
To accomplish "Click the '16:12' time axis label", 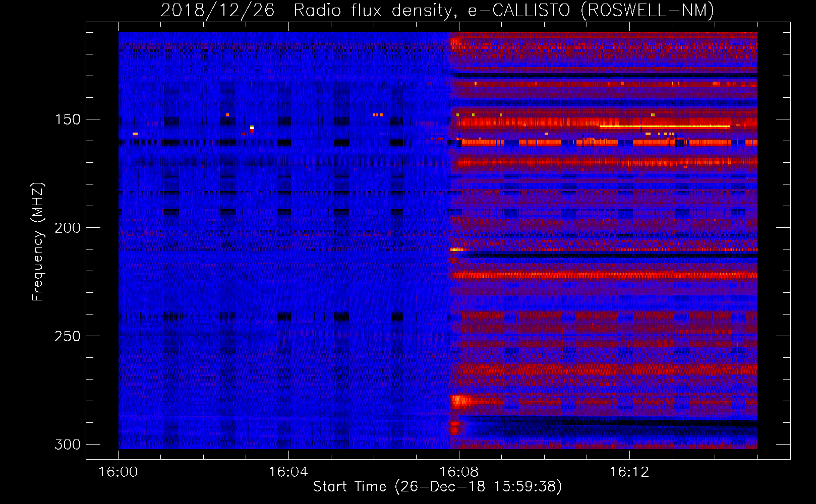I will (629, 472).
